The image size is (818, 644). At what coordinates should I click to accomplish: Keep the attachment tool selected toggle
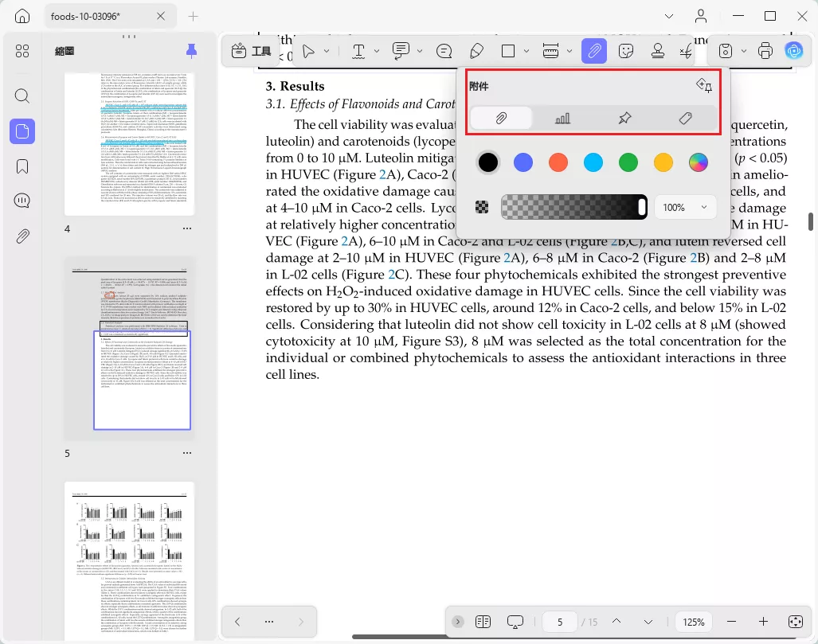click(x=704, y=85)
